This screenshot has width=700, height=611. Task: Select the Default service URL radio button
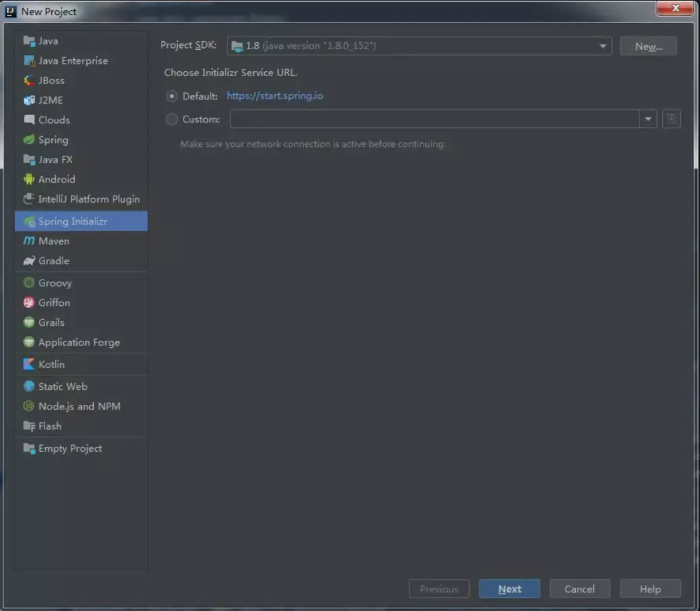[x=172, y=96]
